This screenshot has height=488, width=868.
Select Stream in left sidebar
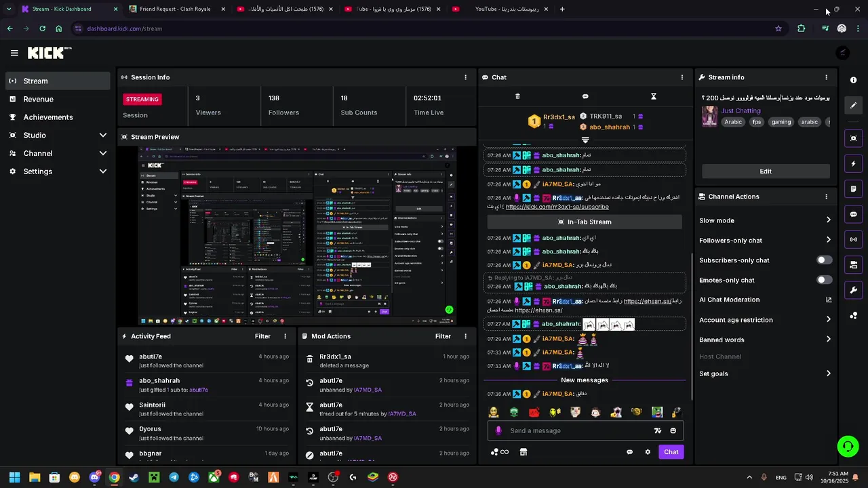(58, 81)
